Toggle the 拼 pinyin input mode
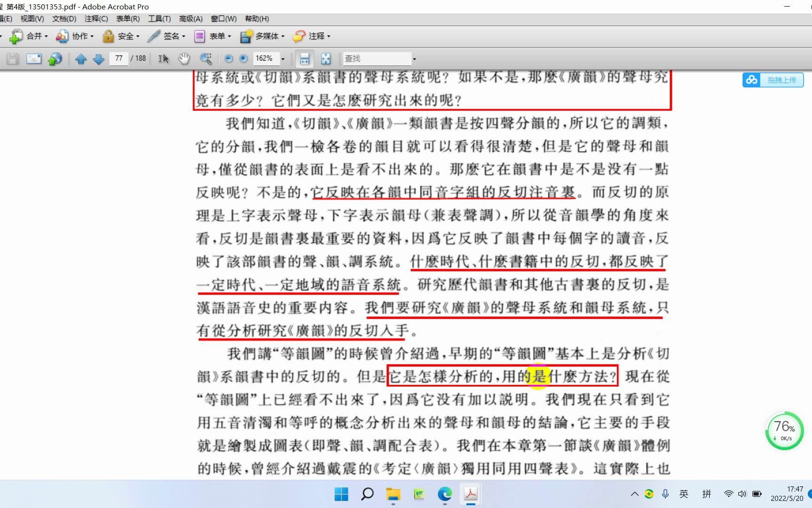 [707, 494]
